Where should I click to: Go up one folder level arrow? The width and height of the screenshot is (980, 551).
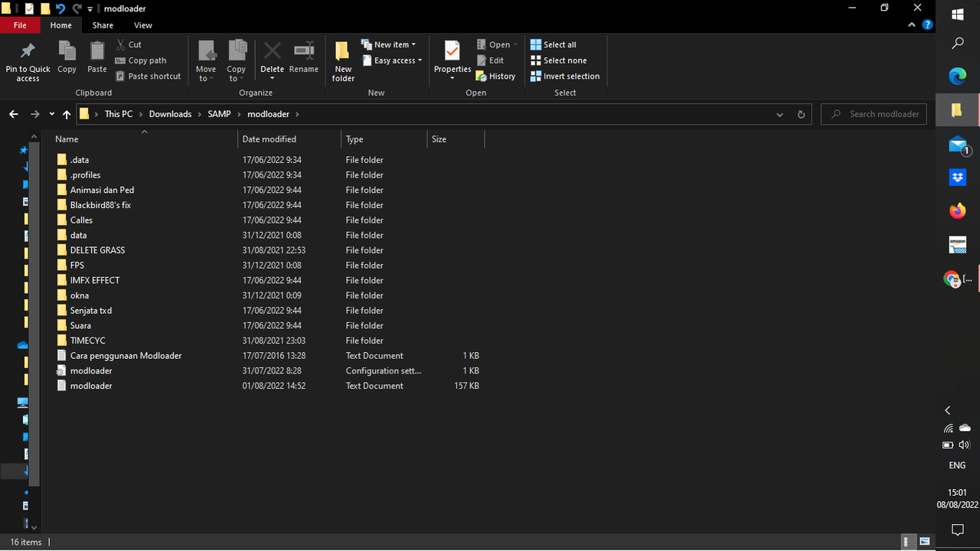coord(67,114)
